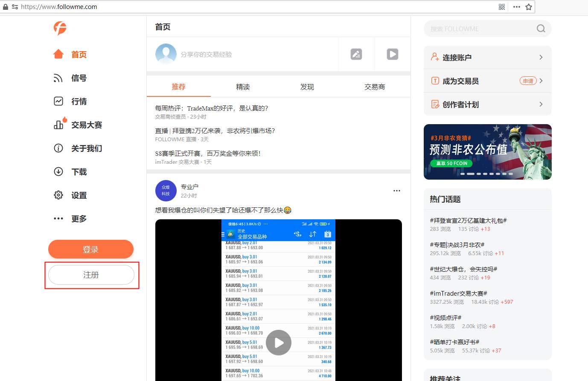Open browser page actions three-dot menu

[x=516, y=7]
